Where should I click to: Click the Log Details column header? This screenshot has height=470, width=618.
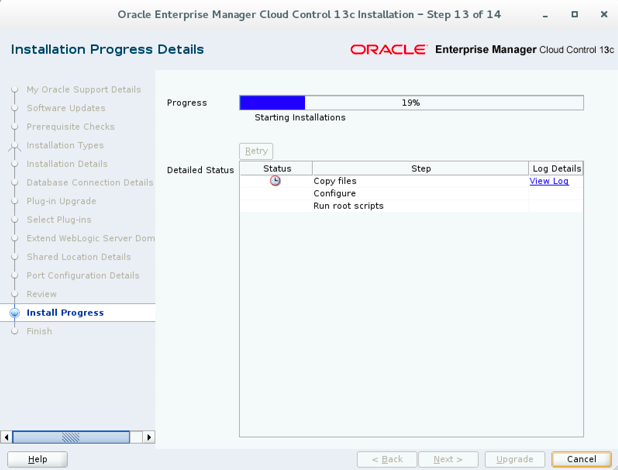coord(556,168)
